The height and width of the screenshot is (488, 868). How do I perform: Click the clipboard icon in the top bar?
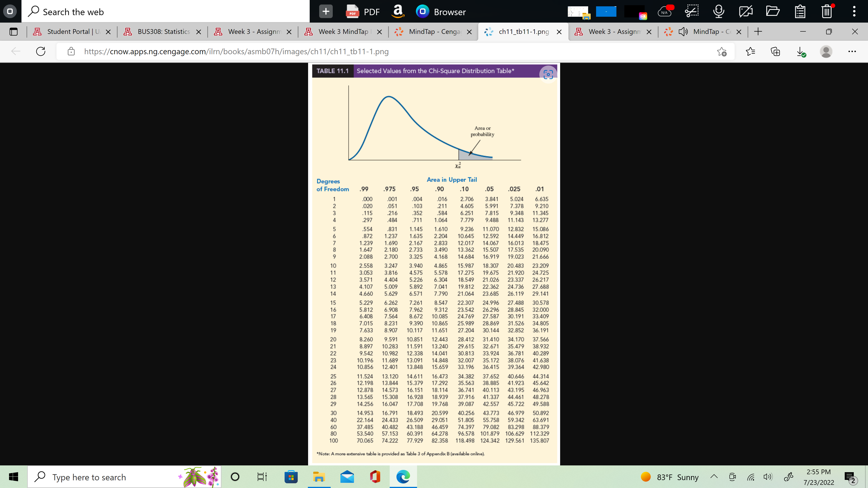point(800,11)
